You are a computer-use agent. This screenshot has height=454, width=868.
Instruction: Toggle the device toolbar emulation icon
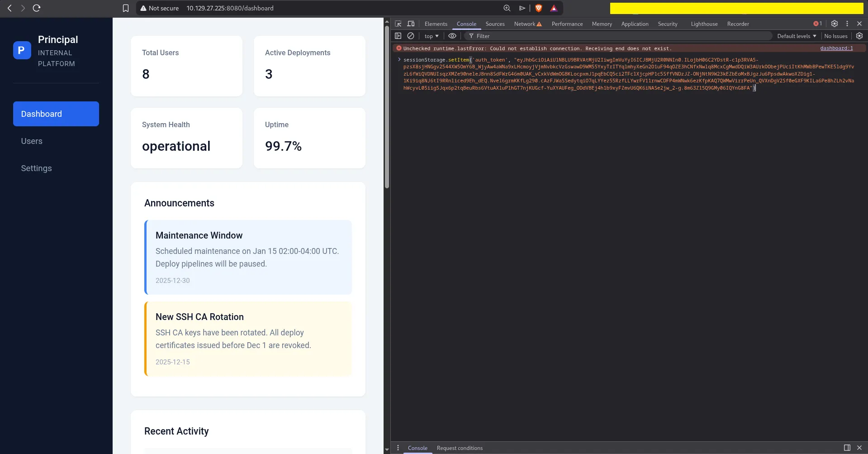click(411, 24)
